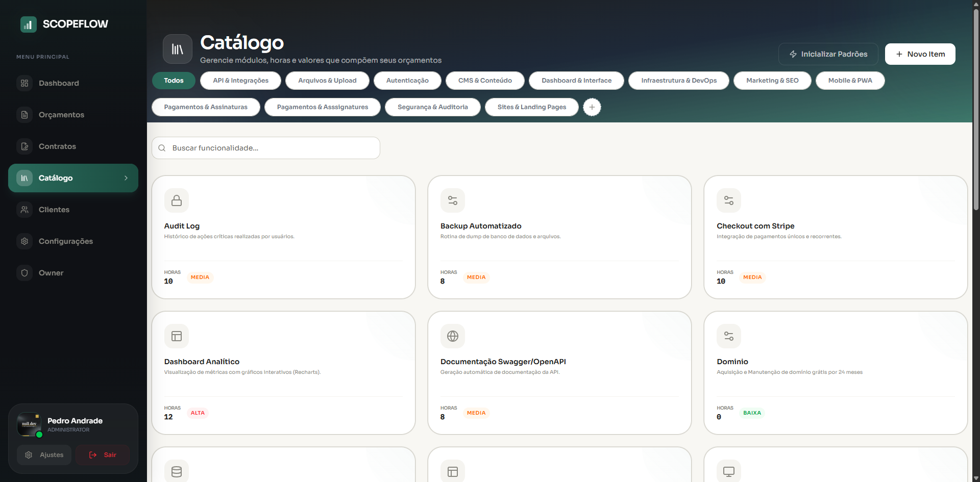
Task: Click MEDIA badge on Backup Automatizado
Action: (476, 277)
